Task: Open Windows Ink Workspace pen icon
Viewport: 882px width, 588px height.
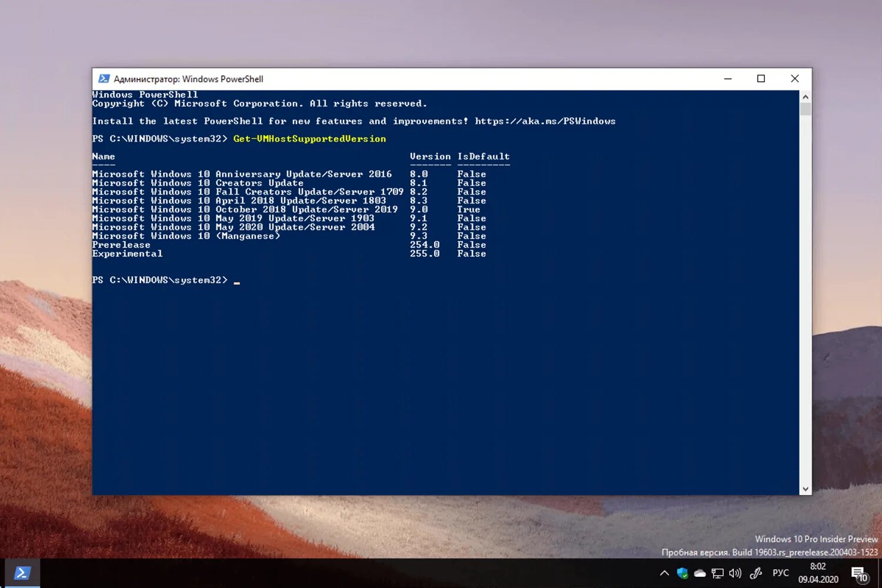Action: [x=756, y=573]
